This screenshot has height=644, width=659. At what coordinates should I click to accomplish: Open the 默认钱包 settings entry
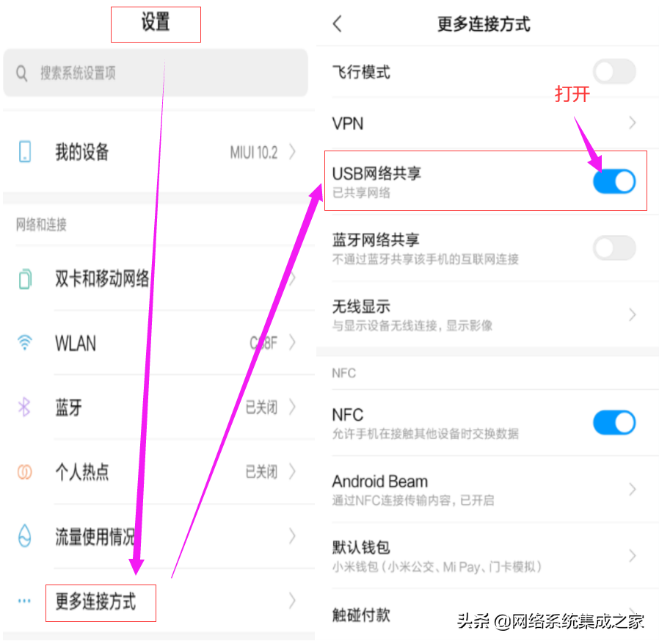coord(487,556)
